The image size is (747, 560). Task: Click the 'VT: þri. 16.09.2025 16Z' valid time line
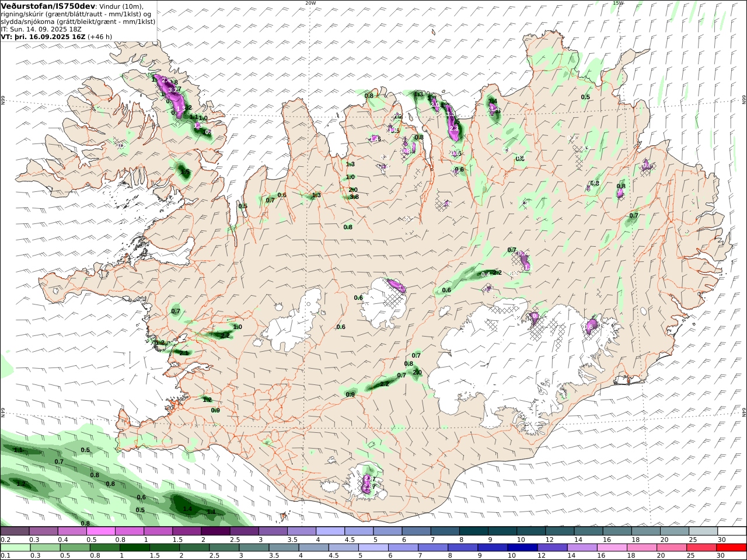coord(43,36)
